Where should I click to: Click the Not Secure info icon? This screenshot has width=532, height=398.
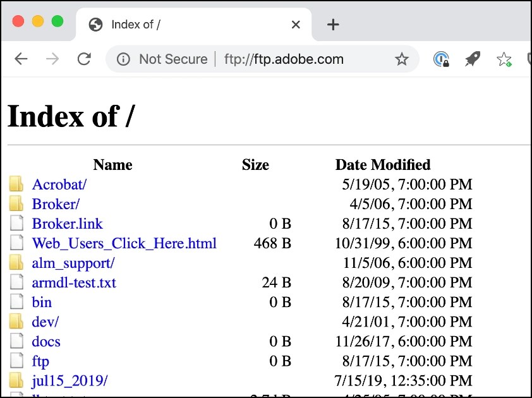[123, 58]
